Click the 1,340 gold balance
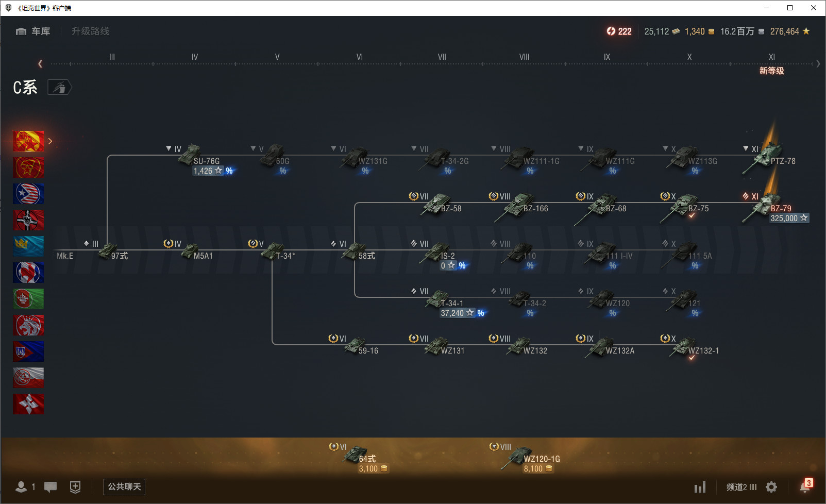 (700, 31)
